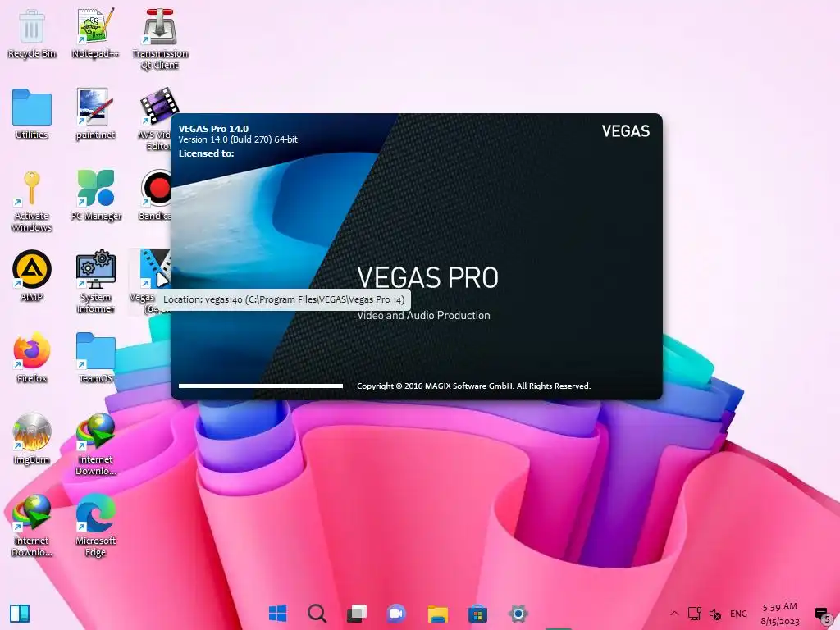Show hidden system tray icons
Viewport: 840px width, 630px height.
(x=674, y=614)
